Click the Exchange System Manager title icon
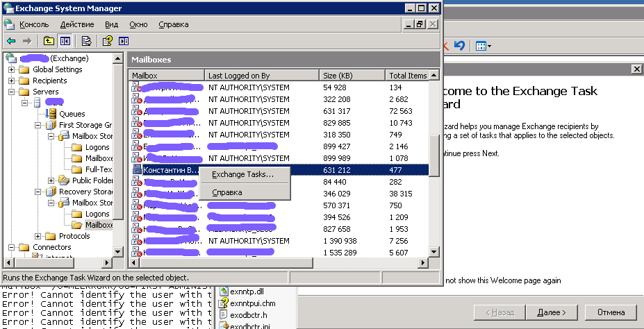 point(8,8)
